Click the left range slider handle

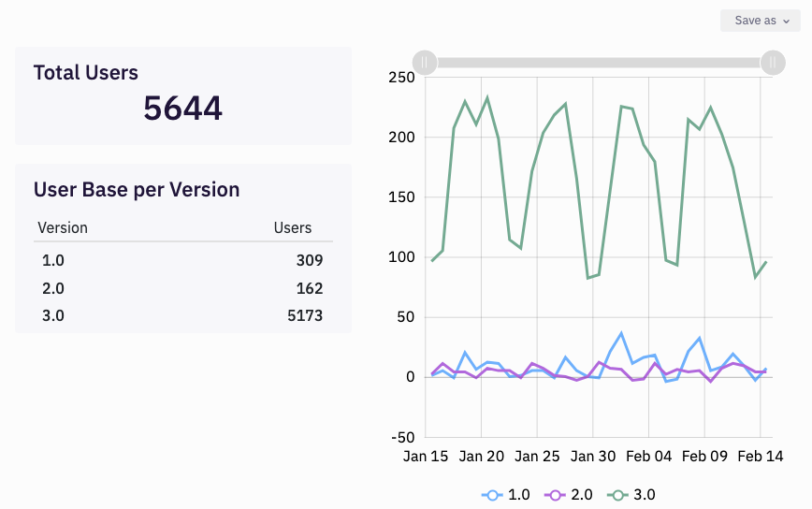tap(425, 63)
